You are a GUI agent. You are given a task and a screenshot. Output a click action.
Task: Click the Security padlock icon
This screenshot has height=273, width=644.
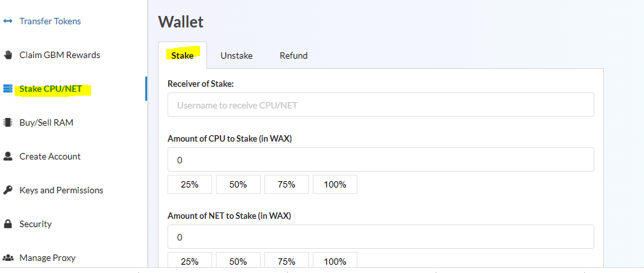point(8,224)
